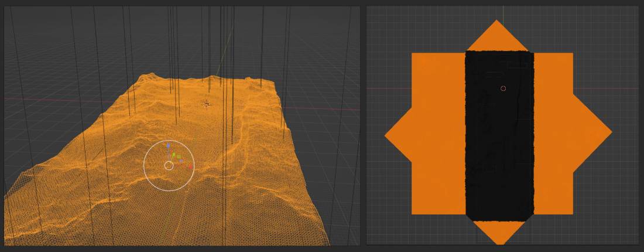The image size is (644, 252).
Task: Click the orange bottom triangle in right viewport
Action: pos(499,232)
